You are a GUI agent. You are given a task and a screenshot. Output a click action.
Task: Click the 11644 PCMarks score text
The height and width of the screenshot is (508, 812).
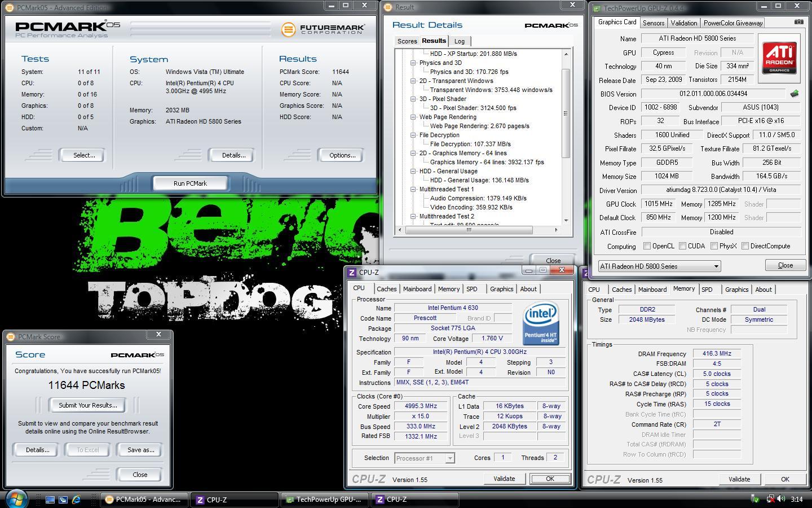pos(86,385)
